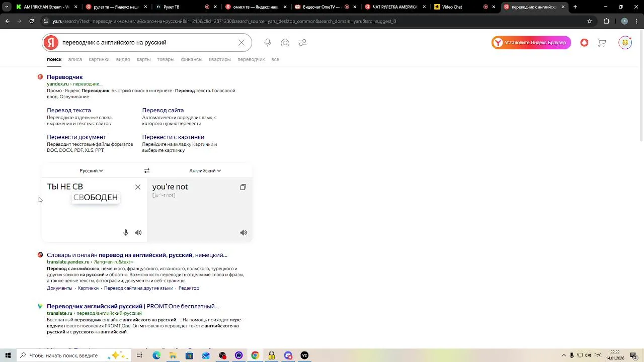Open the Редактор sublink
Viewport: 644px width, 362px height.
(x=189, y=288)
